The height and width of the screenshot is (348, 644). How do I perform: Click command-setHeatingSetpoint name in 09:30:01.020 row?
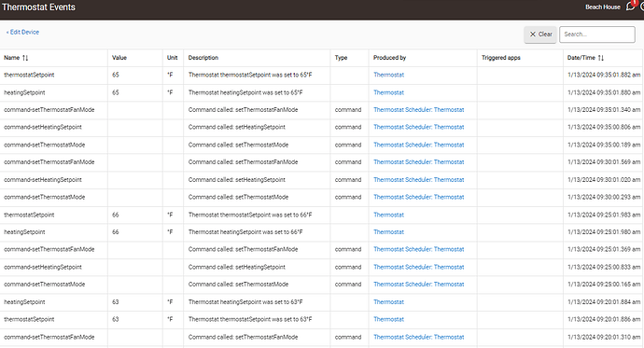pos(43,179)
